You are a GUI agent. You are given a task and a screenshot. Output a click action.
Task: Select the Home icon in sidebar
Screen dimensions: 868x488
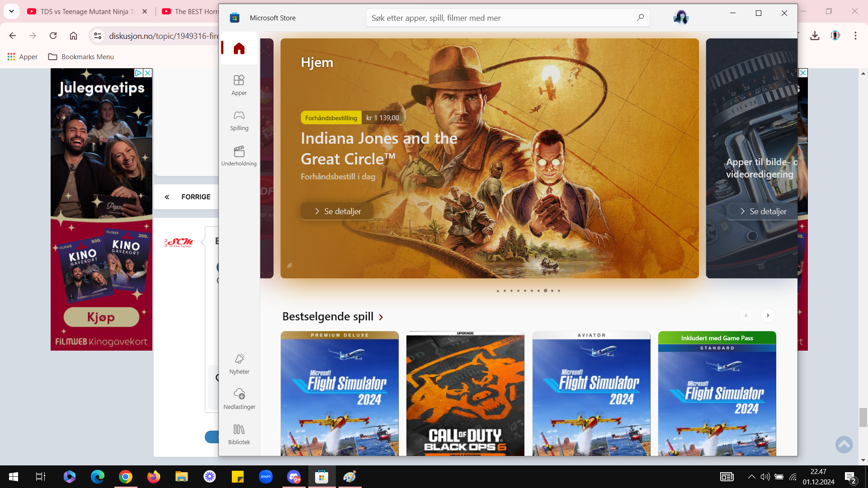[x=239, y=48]
